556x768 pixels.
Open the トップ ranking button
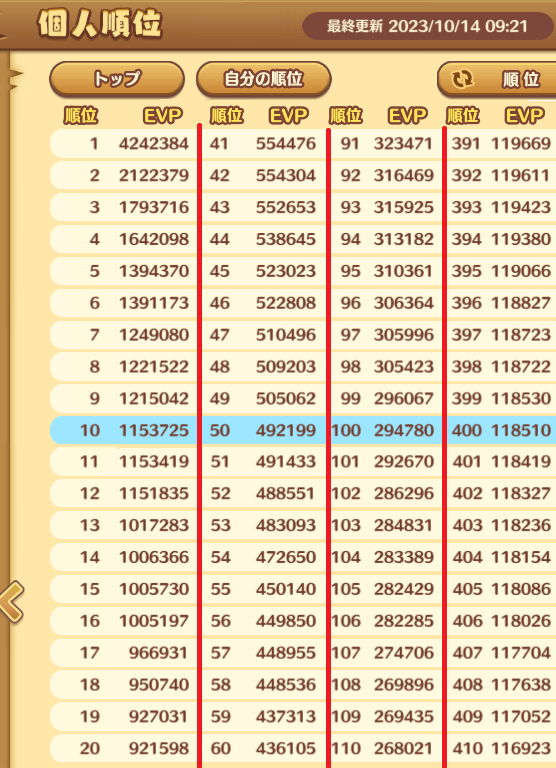click(x=117, y=79)
